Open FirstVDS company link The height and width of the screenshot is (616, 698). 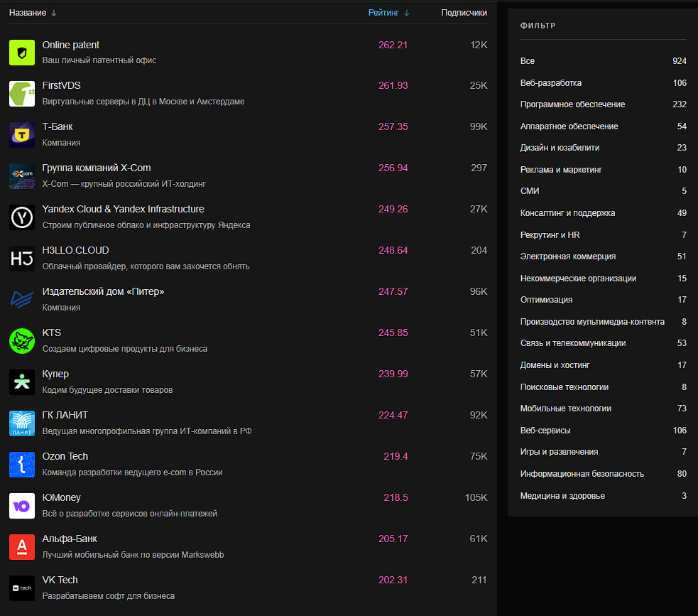(62, 85)
